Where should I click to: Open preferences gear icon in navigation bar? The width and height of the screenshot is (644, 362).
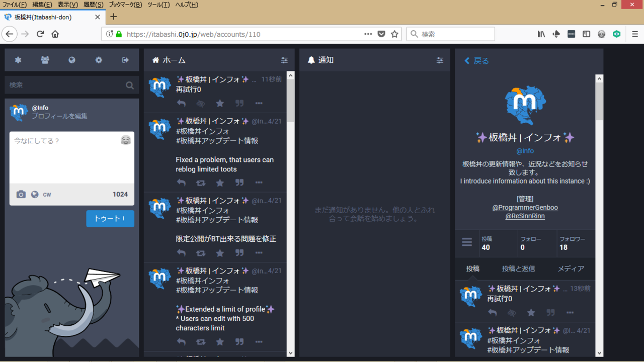[x=99, y=60]
